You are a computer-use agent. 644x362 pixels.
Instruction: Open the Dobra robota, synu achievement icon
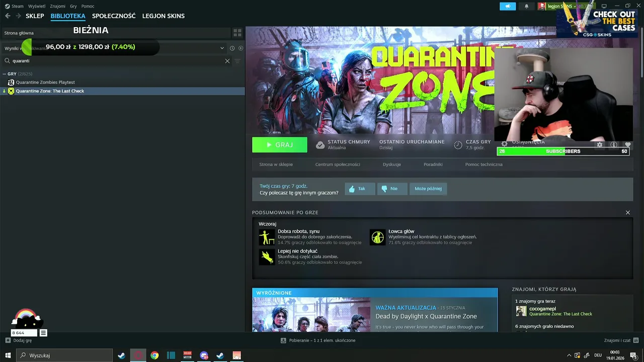click(x=267, y=237)
